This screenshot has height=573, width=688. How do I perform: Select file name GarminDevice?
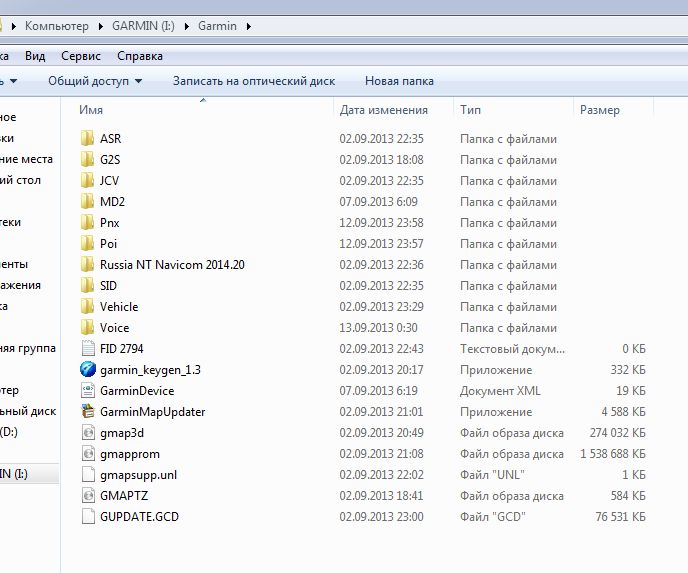click(x=137, y=391)
